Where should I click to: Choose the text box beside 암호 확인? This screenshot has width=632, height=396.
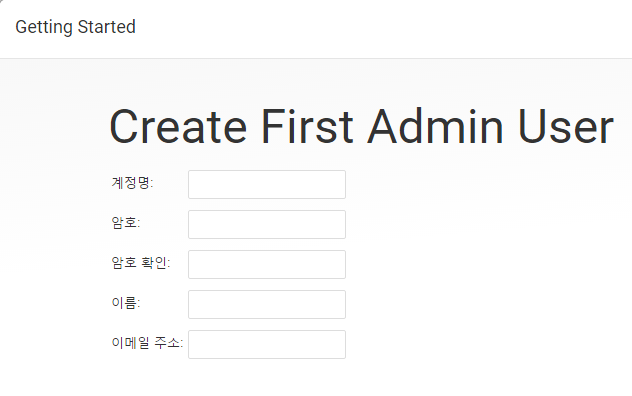point(267,264)
